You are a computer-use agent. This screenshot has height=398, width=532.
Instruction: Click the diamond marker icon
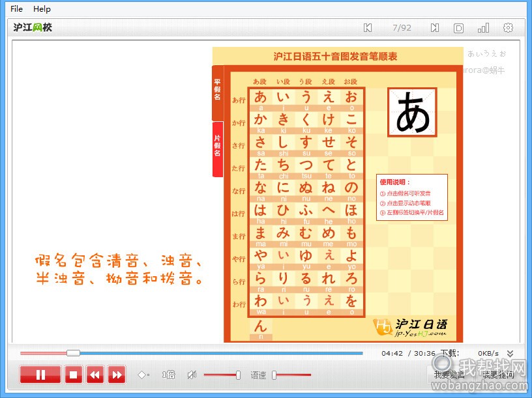click(143, 375)
